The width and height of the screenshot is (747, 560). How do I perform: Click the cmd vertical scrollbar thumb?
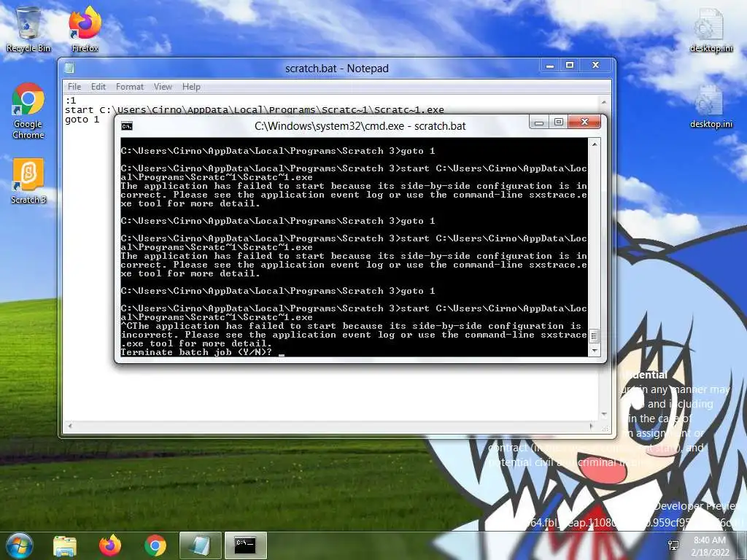[x=594, y=336]
